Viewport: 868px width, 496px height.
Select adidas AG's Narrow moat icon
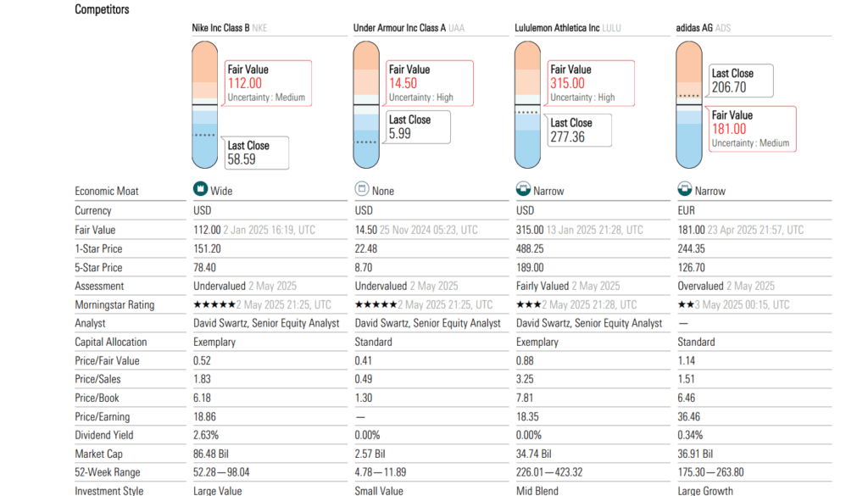(x=684, y=190)
